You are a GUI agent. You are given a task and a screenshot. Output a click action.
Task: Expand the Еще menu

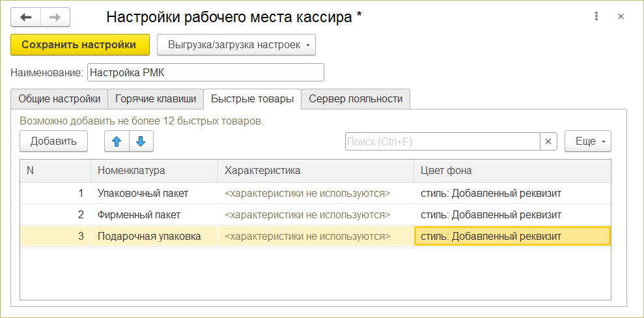588,141
